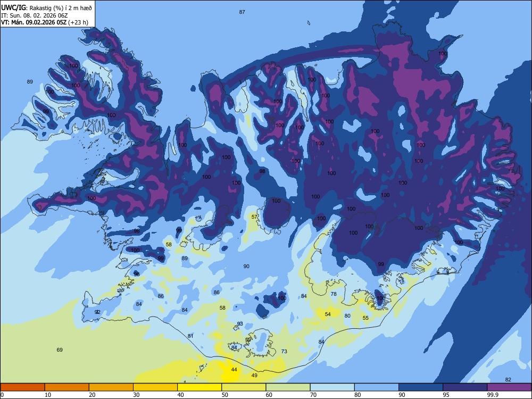Select the bright yellow 40–50 legend swatch
The height and width of the screenshot is (399, 532).
point(199,387)
